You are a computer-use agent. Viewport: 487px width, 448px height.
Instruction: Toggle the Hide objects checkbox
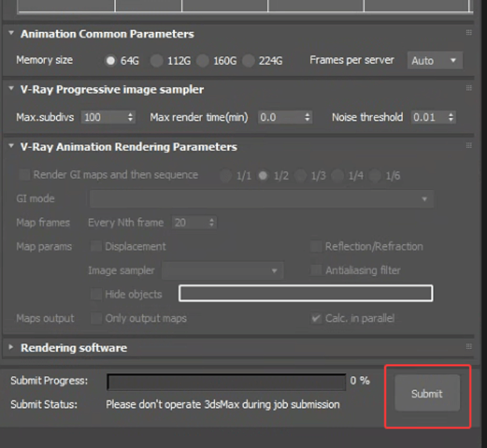tap(96, 294)
